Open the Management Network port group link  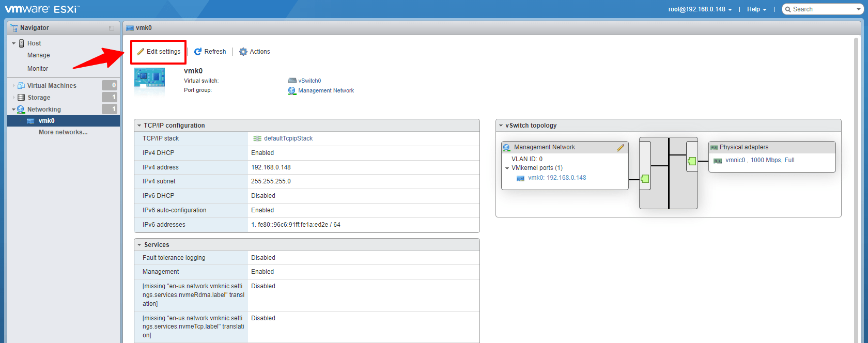coord(326,90)
